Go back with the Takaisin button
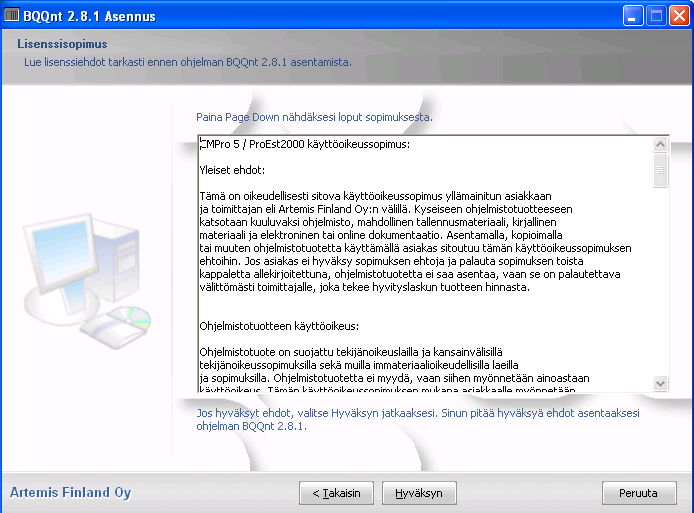Screen dimensions: 694x513 (336, 493)
